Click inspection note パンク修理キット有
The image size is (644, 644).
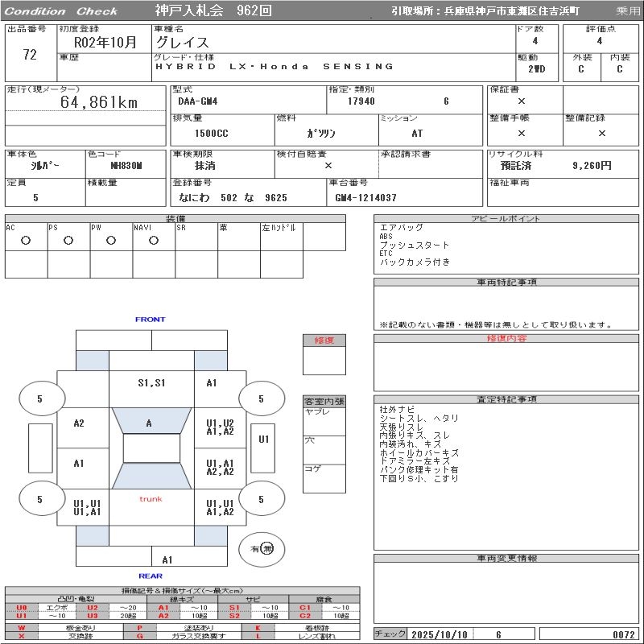pos(419,469)
